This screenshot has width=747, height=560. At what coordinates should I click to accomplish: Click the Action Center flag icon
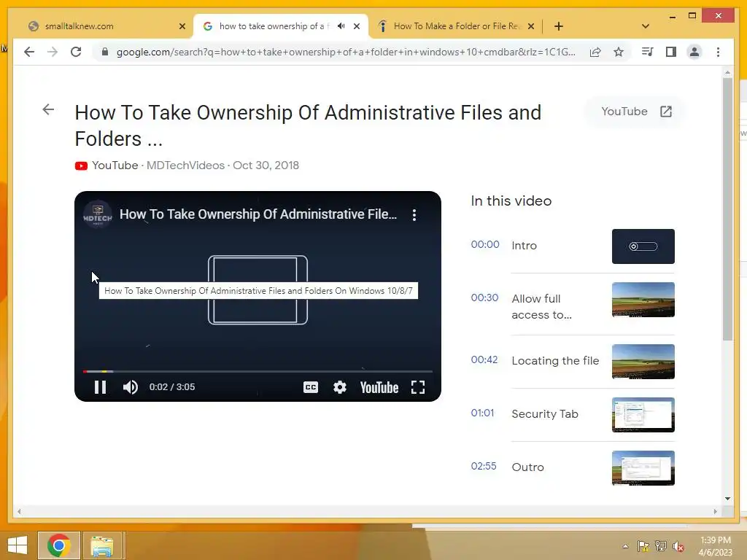643,546
